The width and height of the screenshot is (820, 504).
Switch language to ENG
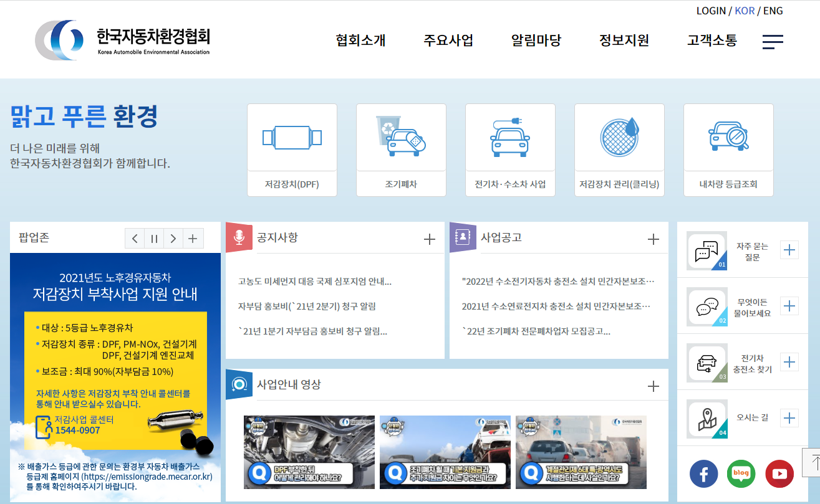point(773,11)
